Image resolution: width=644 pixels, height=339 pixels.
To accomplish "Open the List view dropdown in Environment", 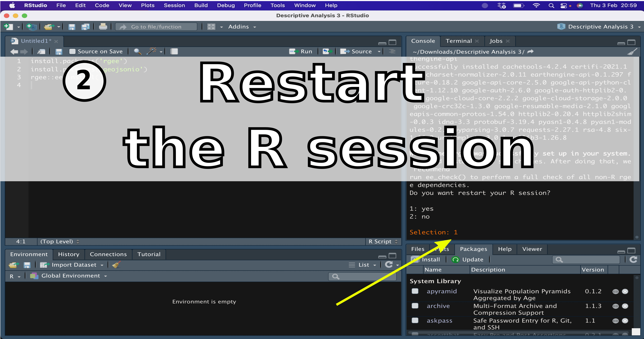I will tap(363, 265).
